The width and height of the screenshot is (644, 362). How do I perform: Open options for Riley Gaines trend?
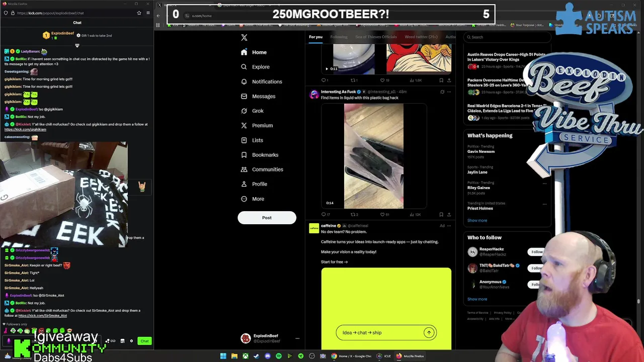point(544,184)
